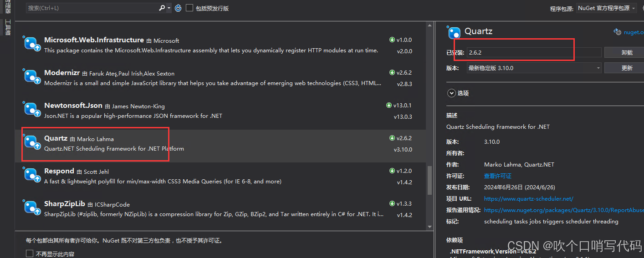This screenshot has width=644, height=258.
Task: Click the v13.0.3 available version text
Action: [x=403, y=116]
